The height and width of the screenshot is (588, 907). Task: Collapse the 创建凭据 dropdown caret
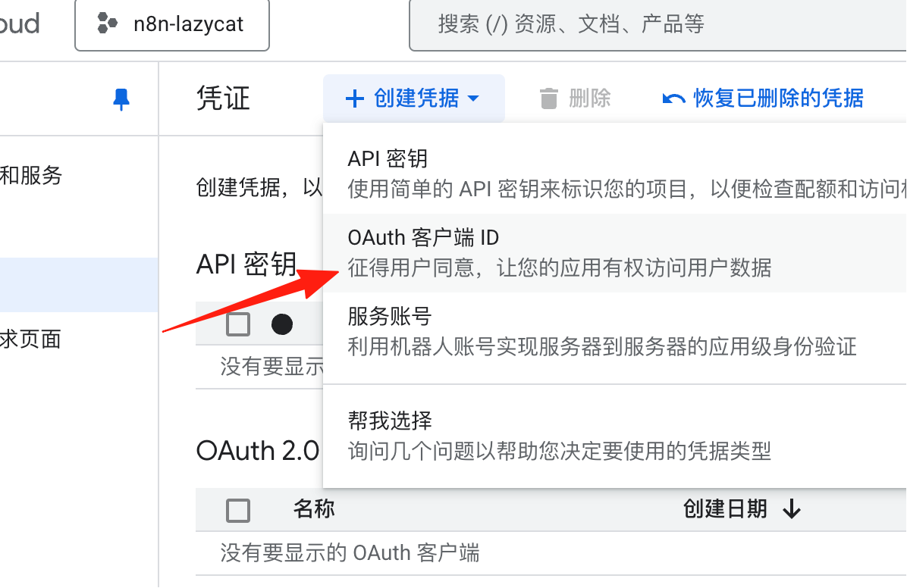(x=473, y=99)
